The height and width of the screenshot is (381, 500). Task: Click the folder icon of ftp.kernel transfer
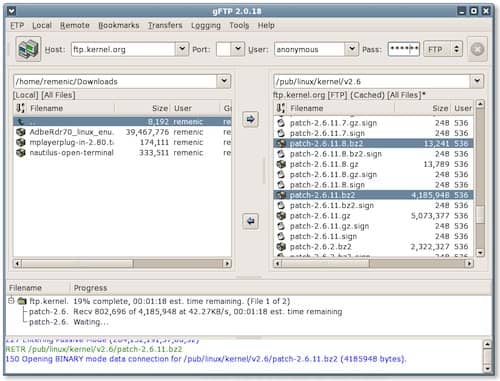point(22,301)
